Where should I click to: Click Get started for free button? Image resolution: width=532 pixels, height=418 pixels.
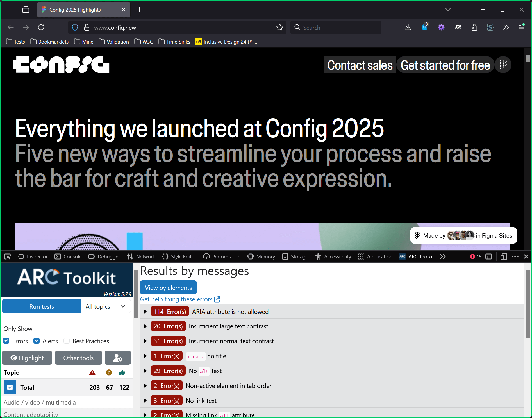point(445,65)
